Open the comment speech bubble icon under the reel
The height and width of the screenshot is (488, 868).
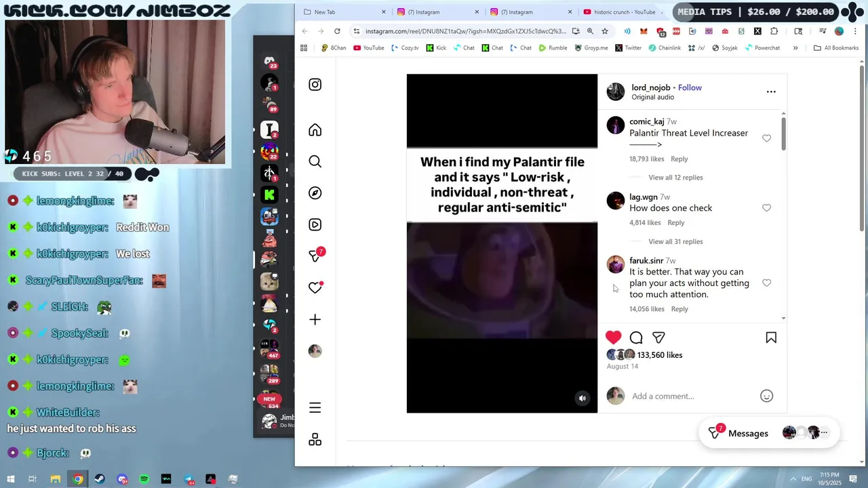636,338
